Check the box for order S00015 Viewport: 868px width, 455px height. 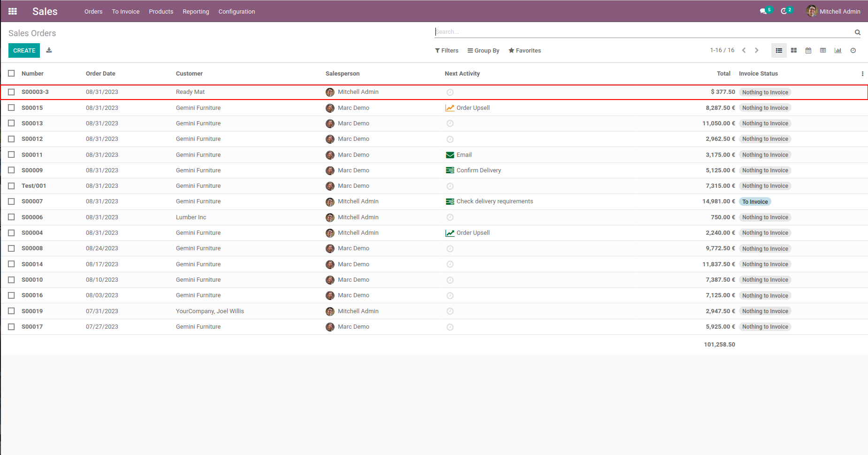11,108
